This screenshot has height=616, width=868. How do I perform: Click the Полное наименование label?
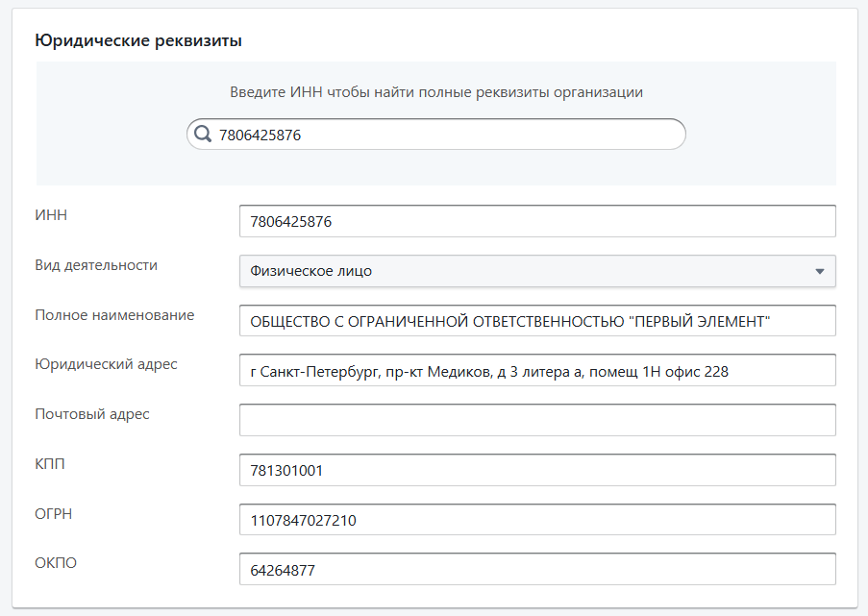pyautogui.click(x=114, y=315)
